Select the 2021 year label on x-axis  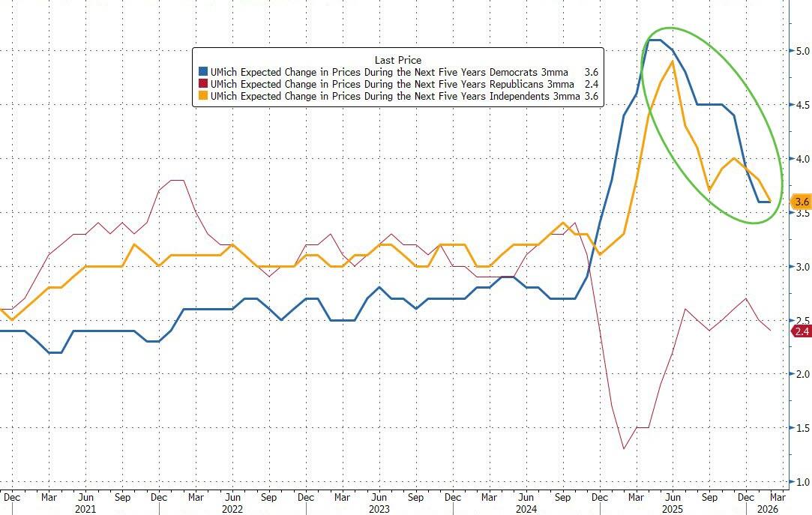(x=85, y=508)
